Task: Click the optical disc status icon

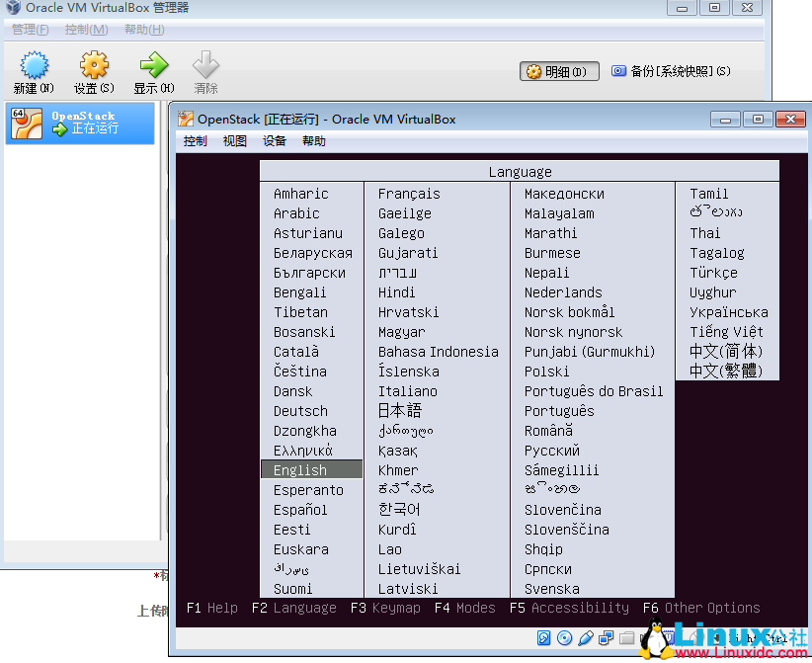Action: [x=565, y=638]
